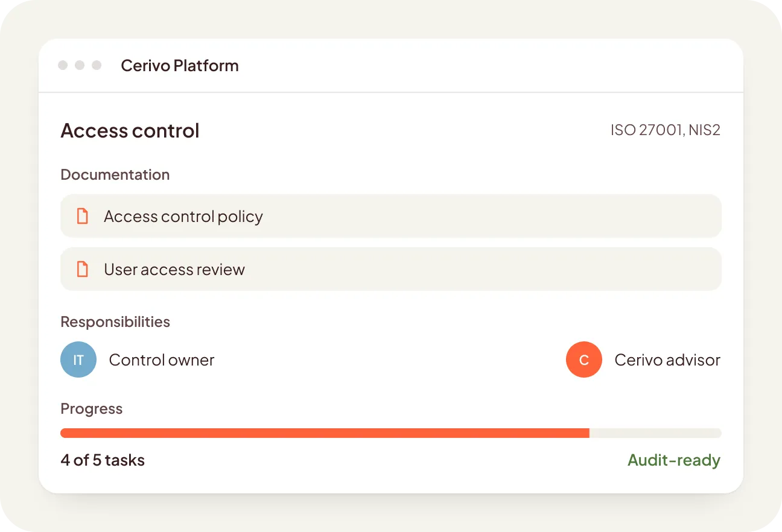Click the document icon beside User access review

[x=83, y=269]
